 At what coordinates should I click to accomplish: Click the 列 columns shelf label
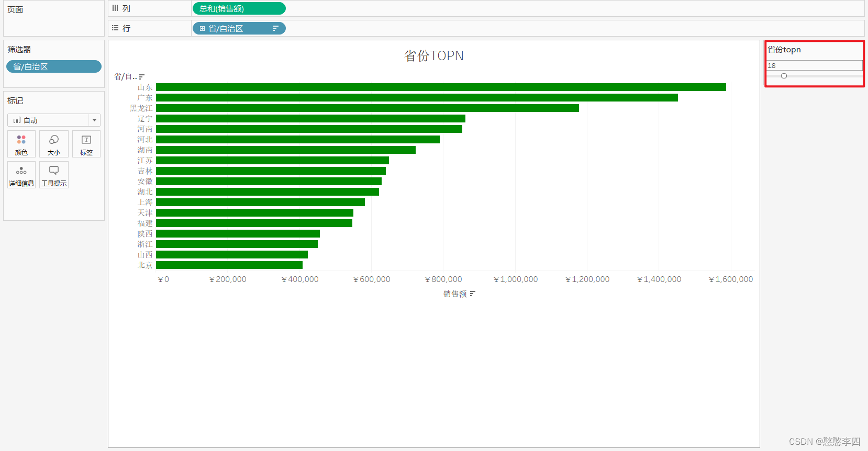click(126, 8)
